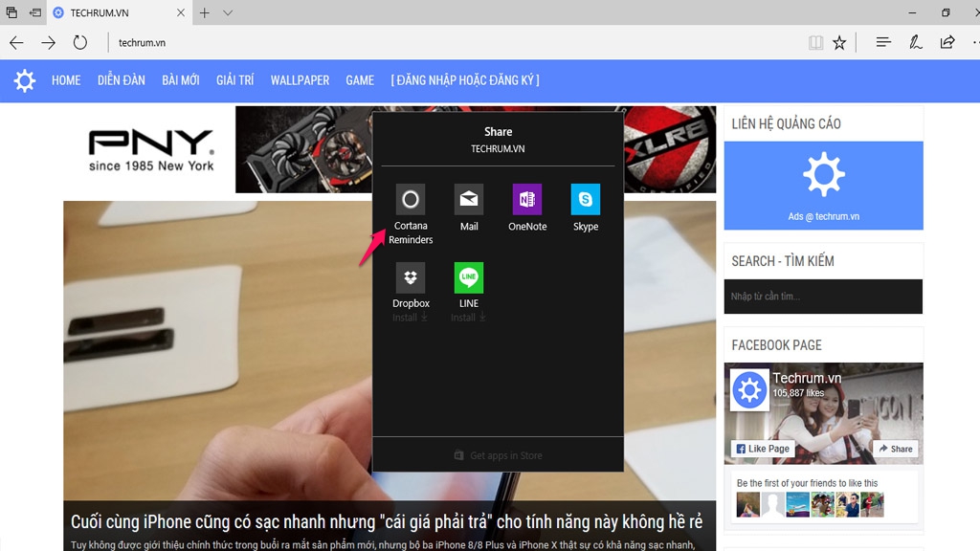Open the GIẢI TRÍ menu item
Viewport: 980px width, 551px height.
point(235,80)
